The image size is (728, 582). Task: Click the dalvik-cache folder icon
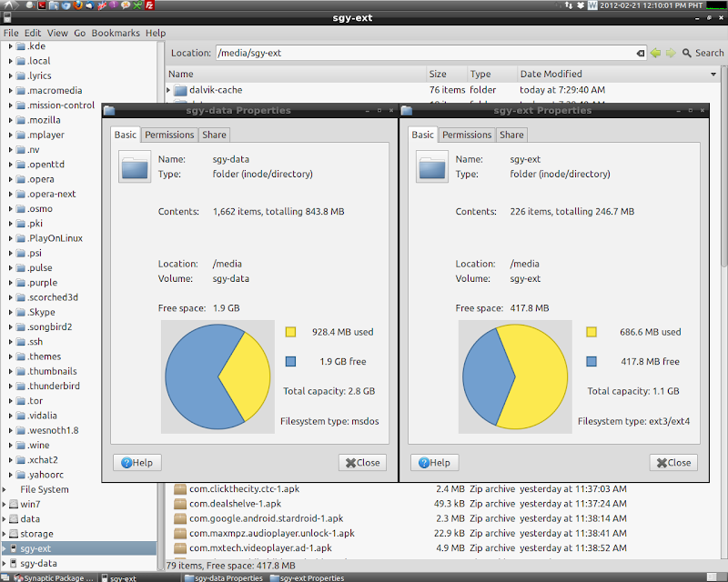click(x=180, y=90)
